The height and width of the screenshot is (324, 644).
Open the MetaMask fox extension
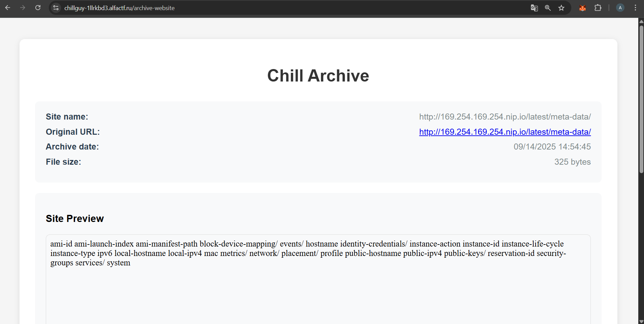click(x=582, y=8)
